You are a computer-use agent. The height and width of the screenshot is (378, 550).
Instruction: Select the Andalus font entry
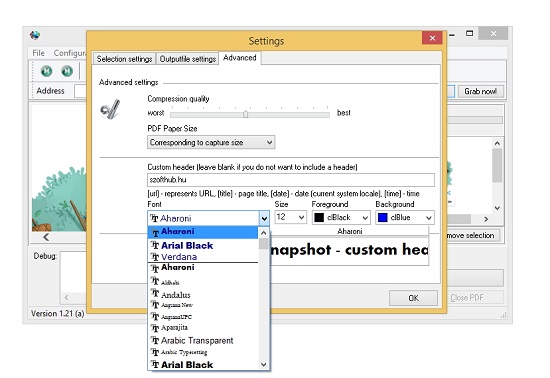[x=203, y=294]
